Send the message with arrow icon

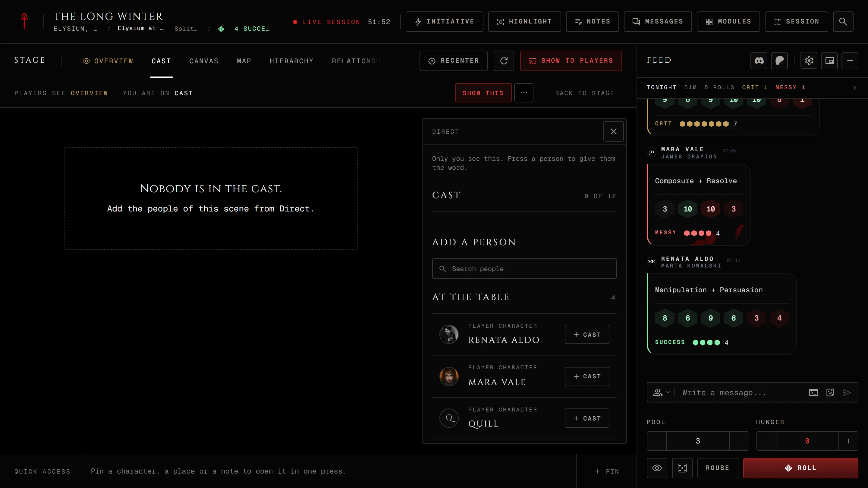tap(847, 392)
